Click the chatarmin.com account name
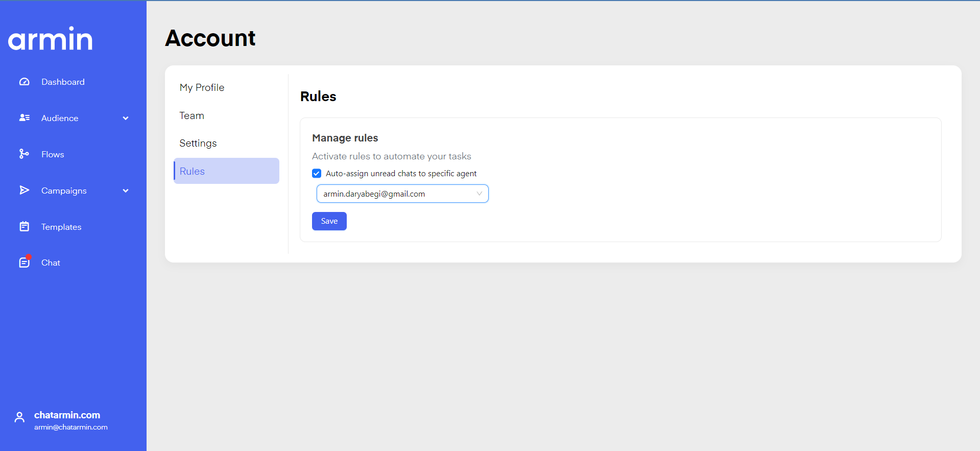 click(x=67, y=415)
